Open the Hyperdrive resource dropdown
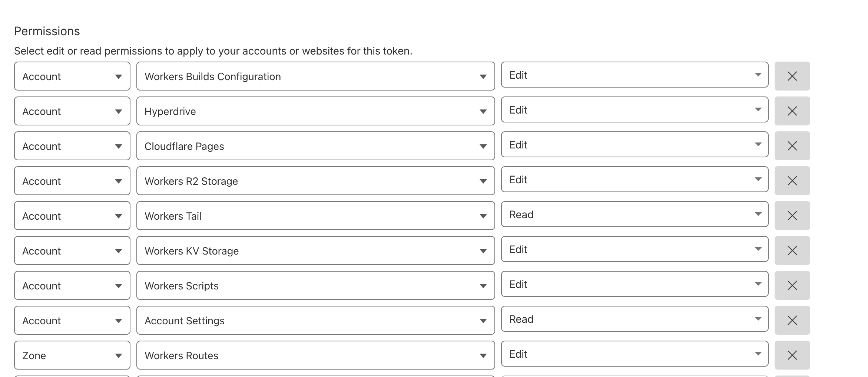868x377 pixels. click(x=315, y=111)
